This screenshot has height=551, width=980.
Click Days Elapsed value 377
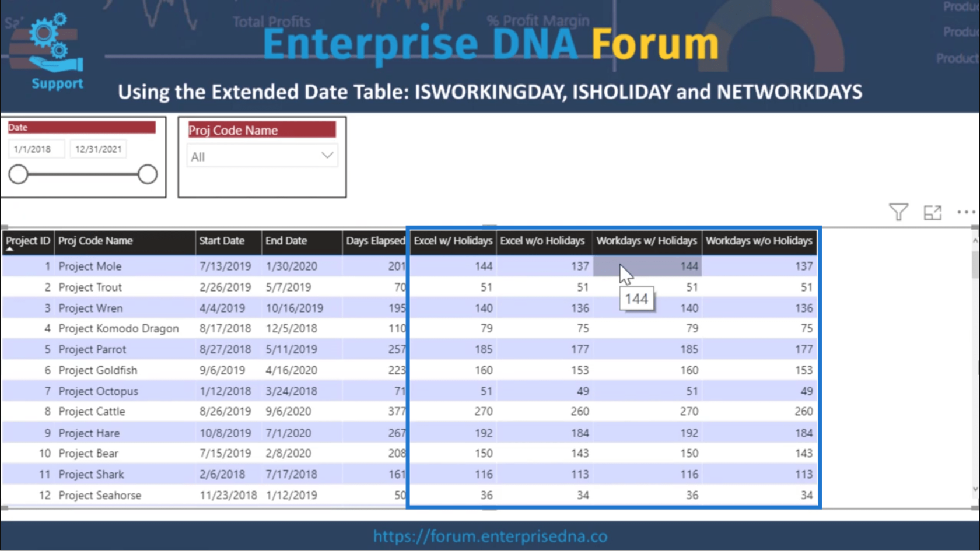(397, 412)
